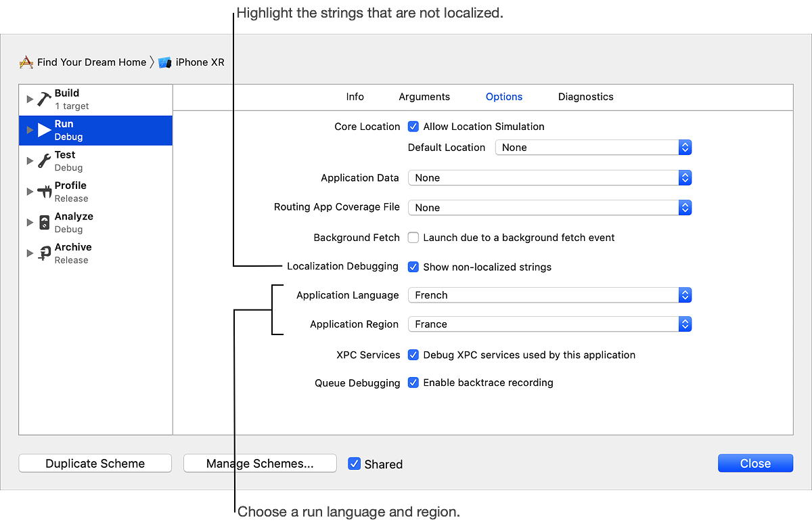812x524 pixels.
Task: Click the Queue Debugging label
Action: pyautogui.click(x=357, y=383)
